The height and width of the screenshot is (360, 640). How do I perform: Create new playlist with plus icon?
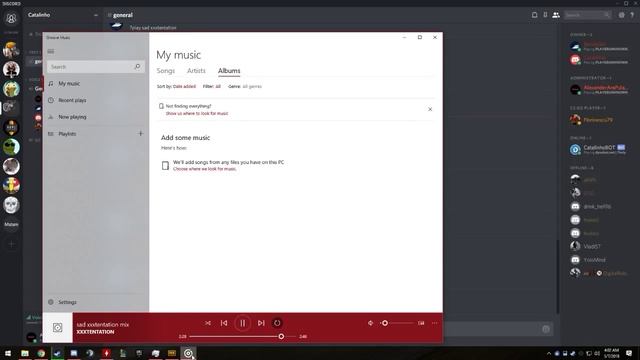[x=140, y=133]
